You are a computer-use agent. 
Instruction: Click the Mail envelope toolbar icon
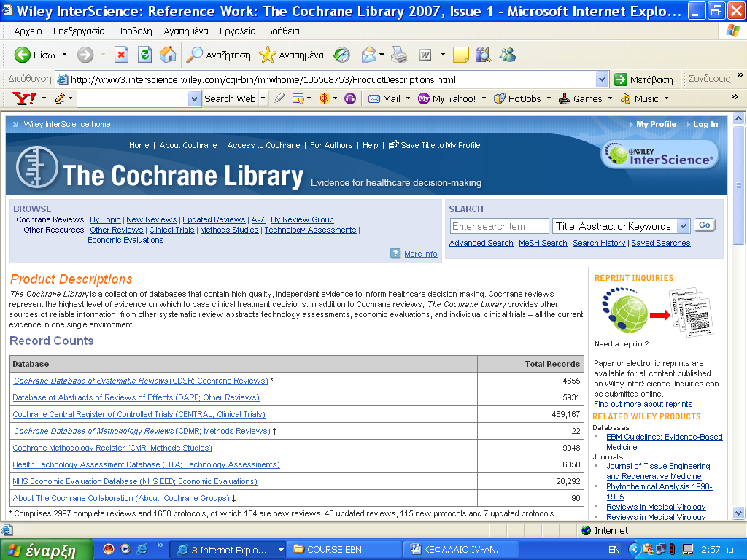coord(368,55)
